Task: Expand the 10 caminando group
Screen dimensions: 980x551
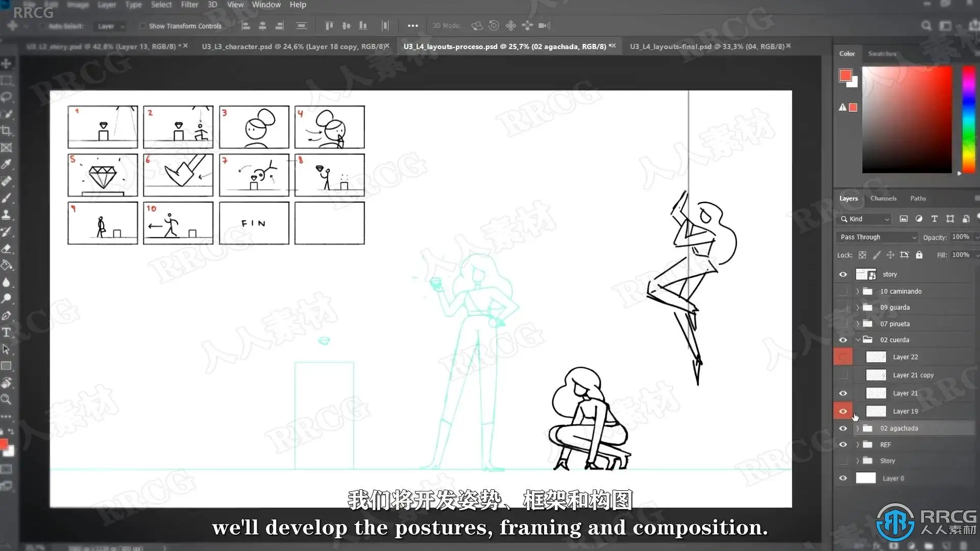Action: point(857,291)
